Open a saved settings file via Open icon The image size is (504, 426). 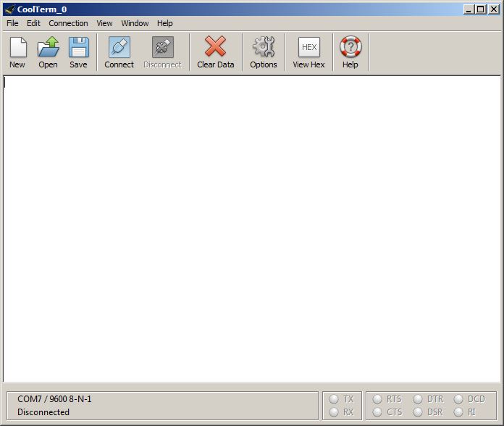[x=48, y=48]
